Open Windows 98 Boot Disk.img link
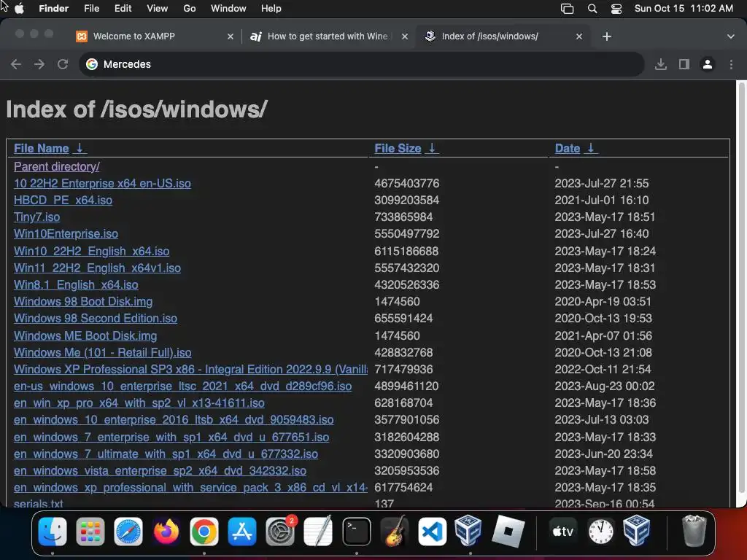This screenshot has height=560, width=747. (83, 302)
